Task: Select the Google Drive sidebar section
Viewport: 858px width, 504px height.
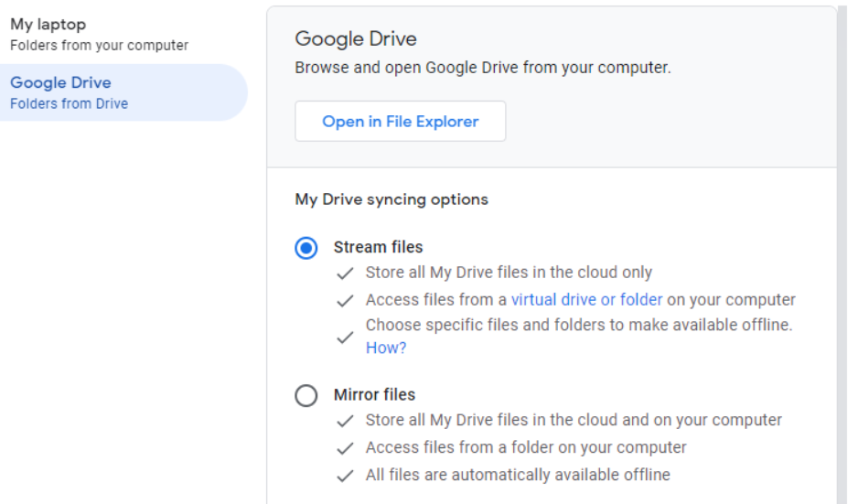Action: click(x=123, y=92)
